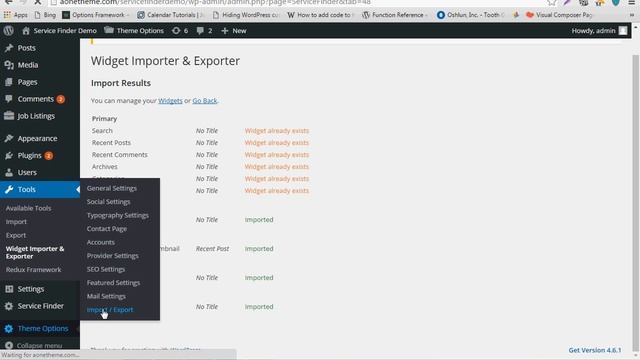The image size is (640, 360).
Task: Select Widget Importer & Exporter submenu
Action: point(35,252)
